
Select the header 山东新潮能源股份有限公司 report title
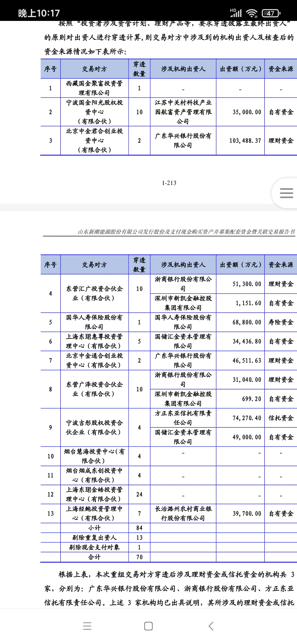point(186,232)
